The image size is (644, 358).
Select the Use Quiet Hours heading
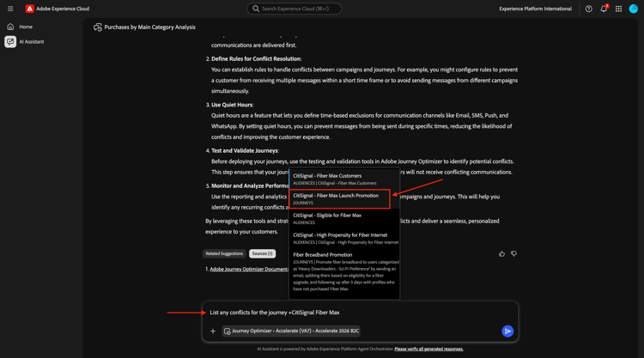(232, 105)
